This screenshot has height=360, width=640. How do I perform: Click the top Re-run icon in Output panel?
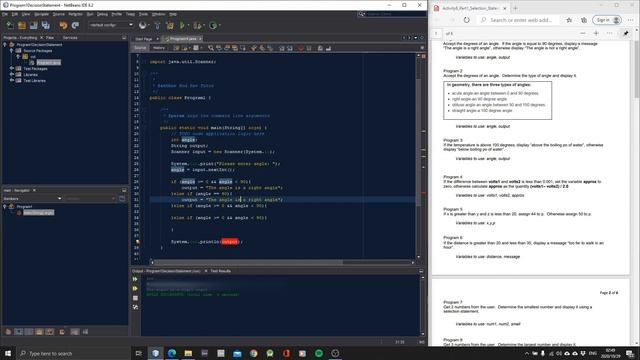pos(135,279)
